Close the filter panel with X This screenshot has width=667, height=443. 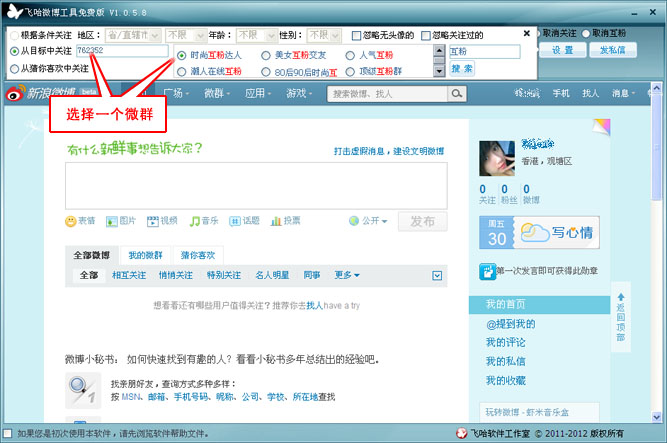527,33
